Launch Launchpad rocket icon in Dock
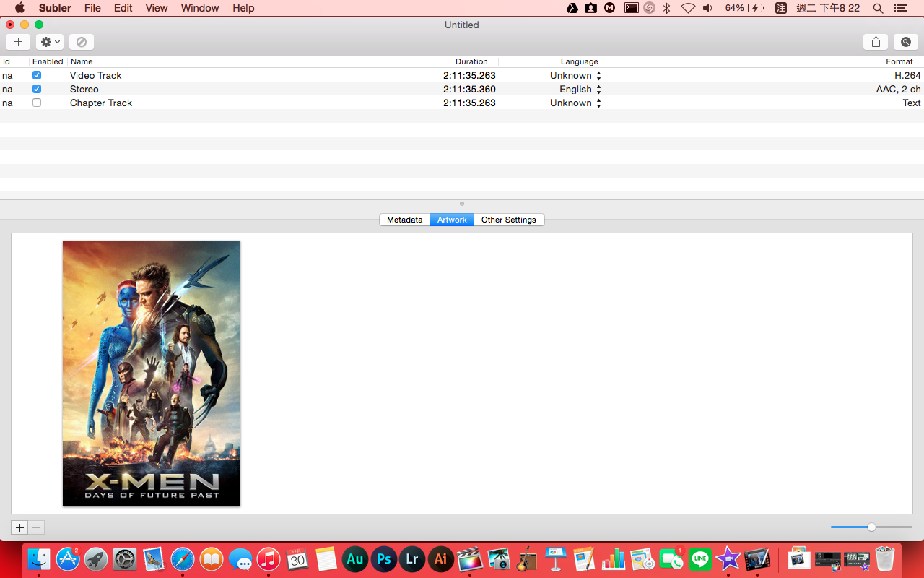The image size is (924, 578). (x=96, y=558)
